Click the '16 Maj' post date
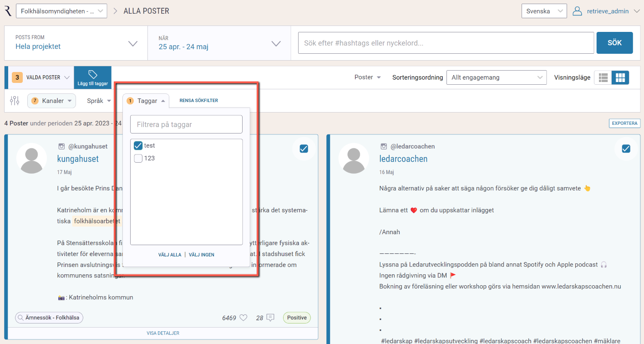The height and width of the screenshot is (344, 644). (386, 173)
